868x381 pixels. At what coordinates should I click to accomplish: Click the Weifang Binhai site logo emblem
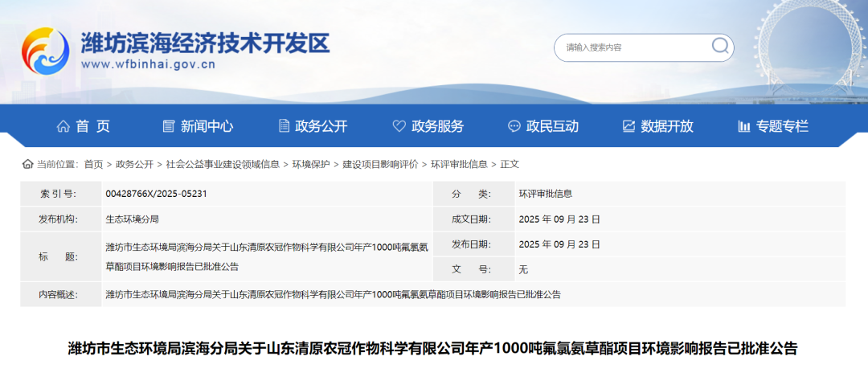point(45,51)
